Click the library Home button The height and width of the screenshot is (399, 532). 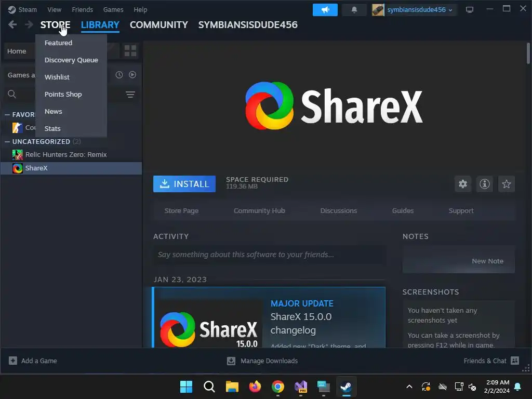17,51
